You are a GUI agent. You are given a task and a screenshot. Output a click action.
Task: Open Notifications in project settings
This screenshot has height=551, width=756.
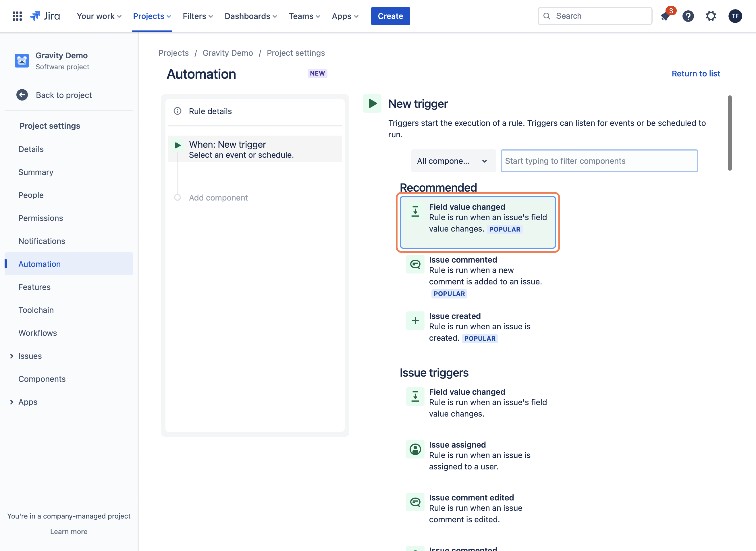click(42, 241)
